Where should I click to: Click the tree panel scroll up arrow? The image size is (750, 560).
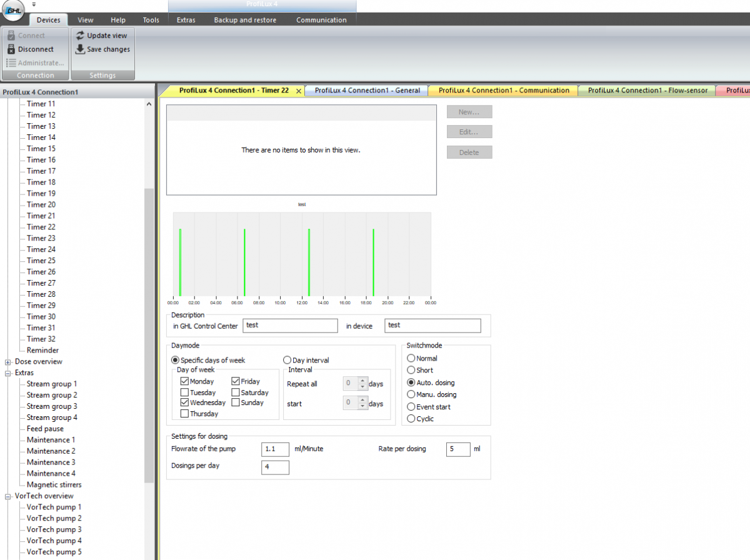[149, 104]
